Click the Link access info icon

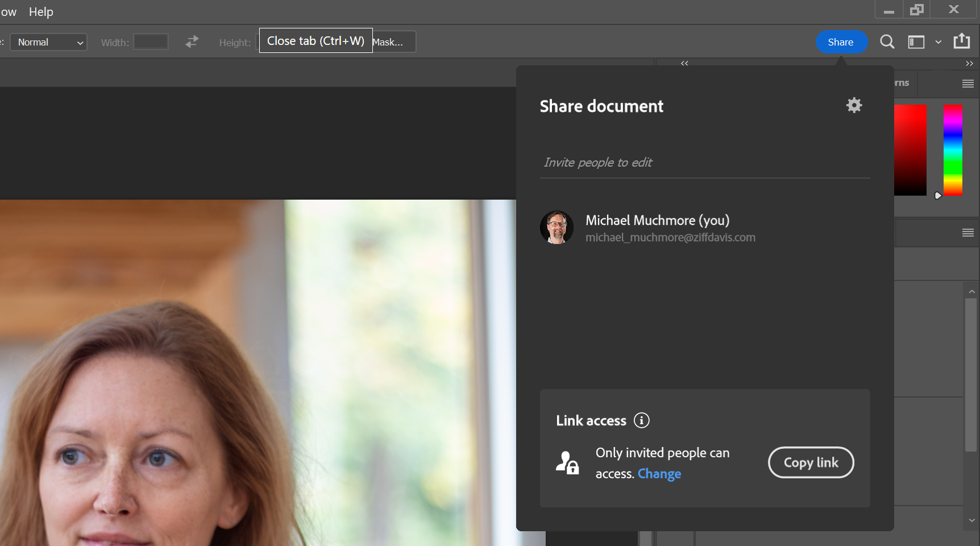click(x=642, y=420)
